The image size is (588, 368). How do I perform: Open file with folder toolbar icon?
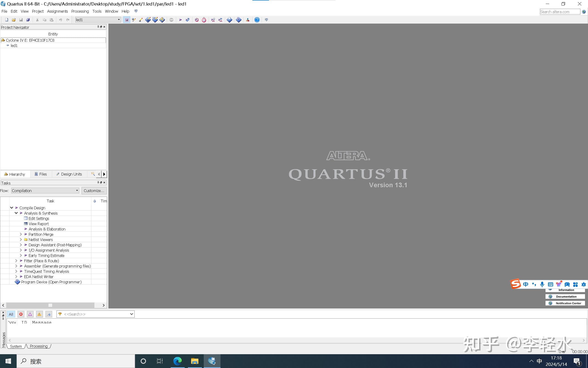tap(14, 20)
